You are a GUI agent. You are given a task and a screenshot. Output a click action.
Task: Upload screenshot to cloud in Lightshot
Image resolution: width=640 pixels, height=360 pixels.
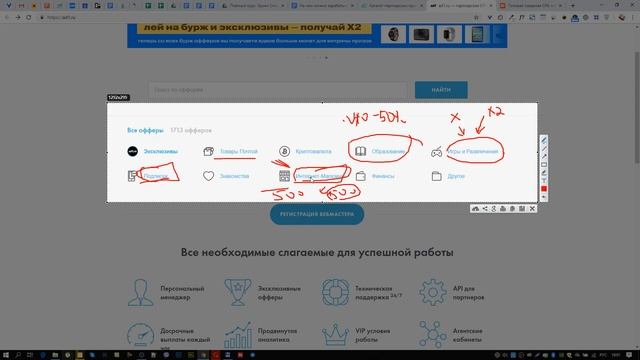click(x=475, y=209)
